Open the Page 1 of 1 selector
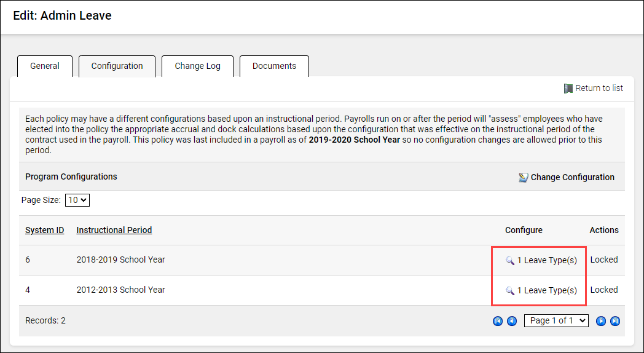This screenshot has height=353, width=644. coord(556,320)
